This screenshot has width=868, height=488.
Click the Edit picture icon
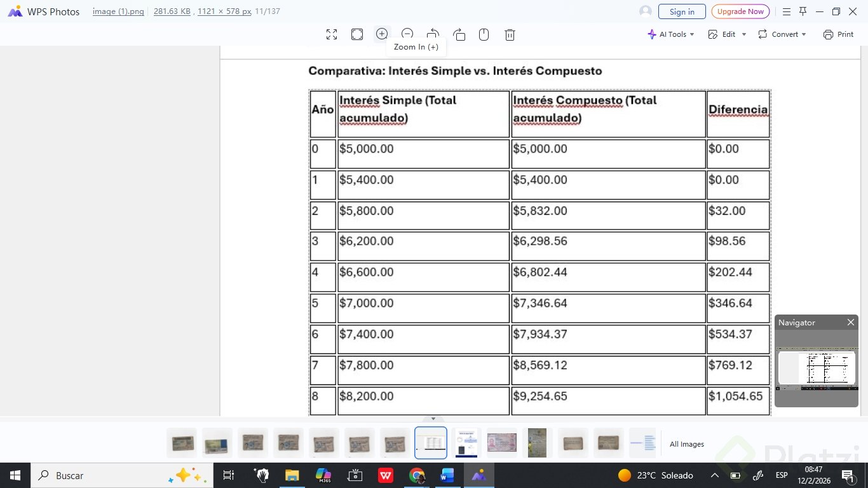point(713,34)
